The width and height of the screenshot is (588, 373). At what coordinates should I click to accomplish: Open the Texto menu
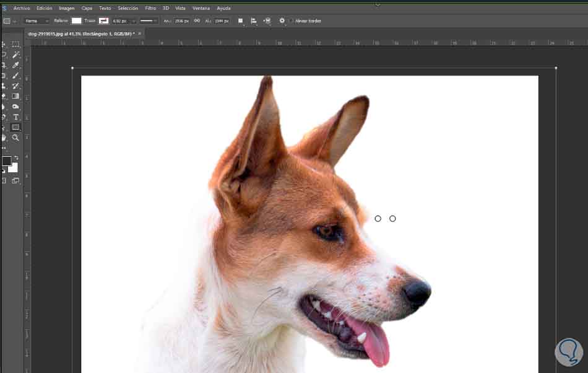(x=105, y=8)
